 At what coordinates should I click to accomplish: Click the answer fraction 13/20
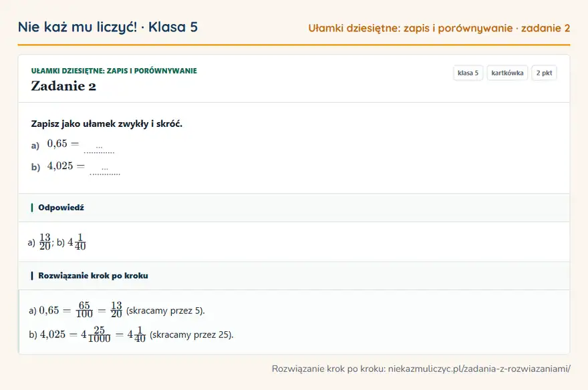tap(45, 242)
